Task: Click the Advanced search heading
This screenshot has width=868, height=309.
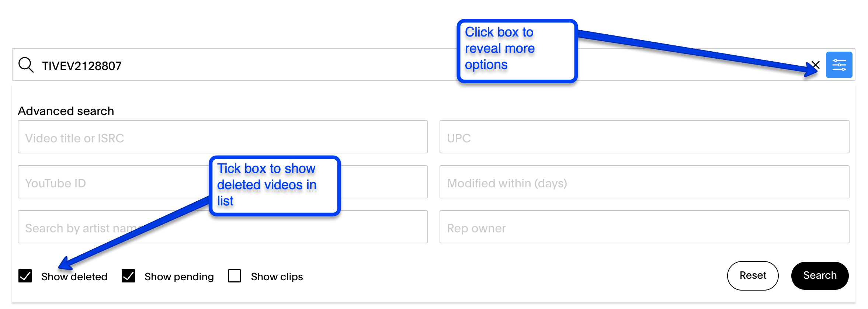Action: pos(66,111)
